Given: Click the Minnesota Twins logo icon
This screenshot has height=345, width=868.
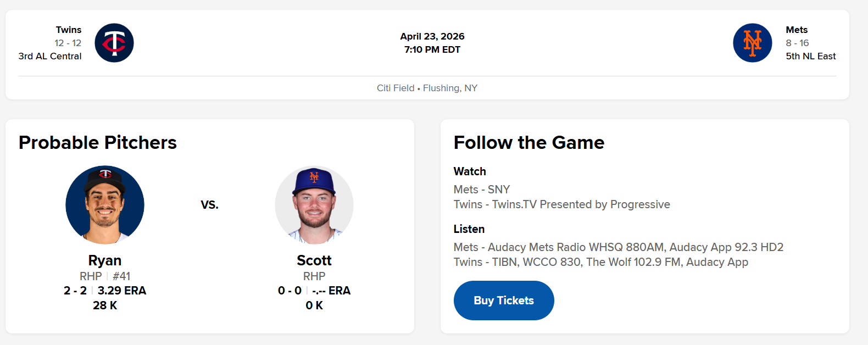Looking at the screenshot, I should pyautogui.click(x=114, y=43).
